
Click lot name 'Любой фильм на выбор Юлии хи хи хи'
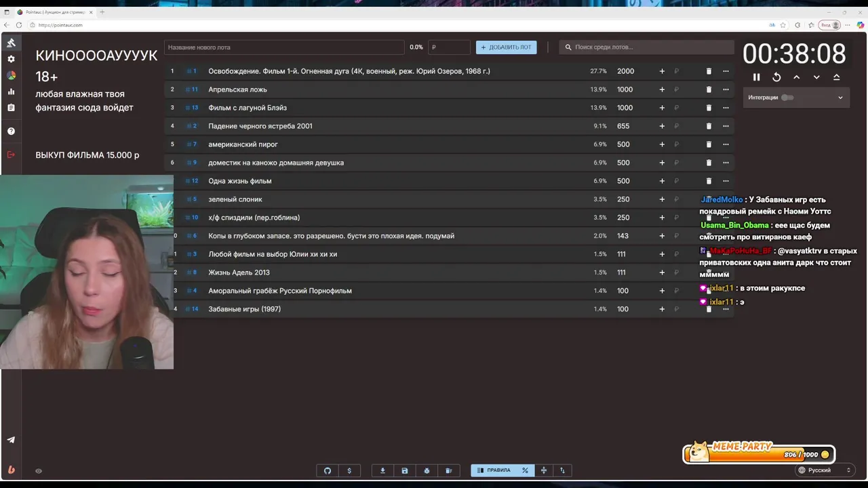tap(273, 254)
